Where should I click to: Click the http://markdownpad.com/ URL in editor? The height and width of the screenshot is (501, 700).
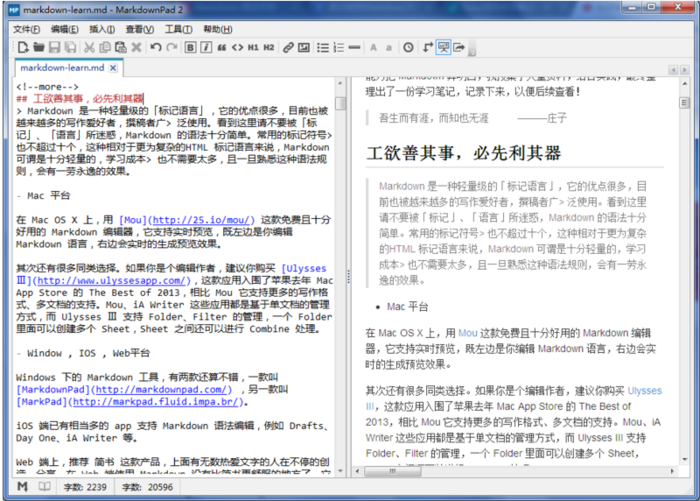coord(161,390)
